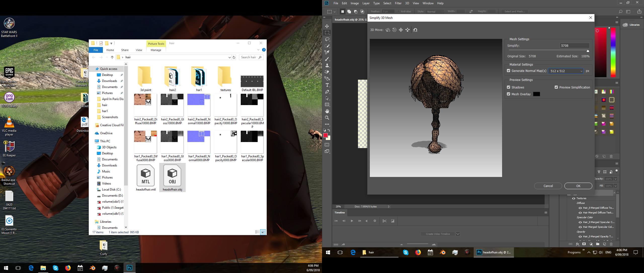Reset the 3D view in the dialog
Viewport: 644px width, 273px height.
pos(415,30)
